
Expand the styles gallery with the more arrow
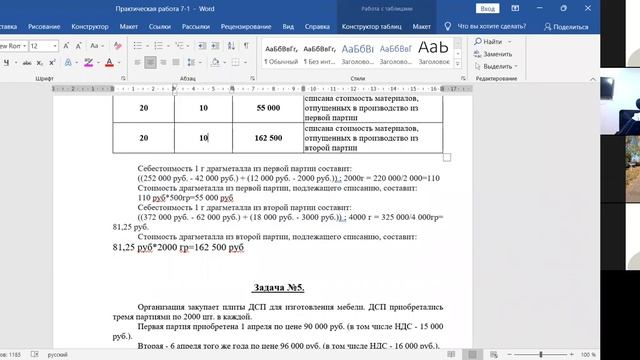458,64
